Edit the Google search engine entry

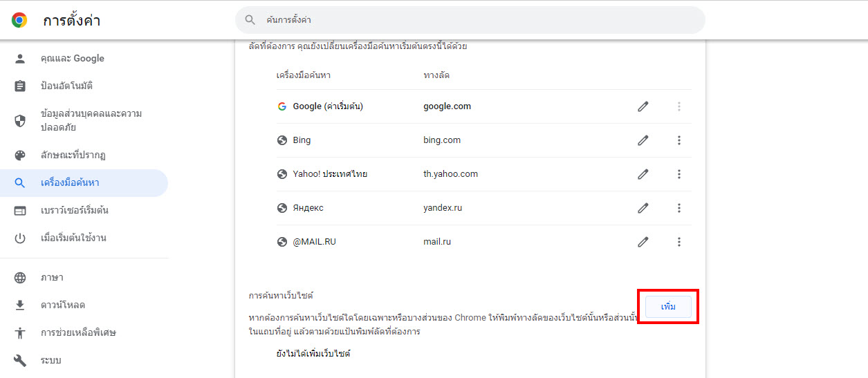(x=643, y=106)
